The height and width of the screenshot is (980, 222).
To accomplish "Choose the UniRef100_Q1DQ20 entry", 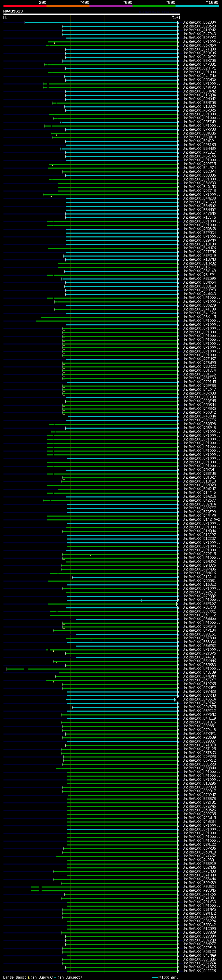I will [199, 106].
